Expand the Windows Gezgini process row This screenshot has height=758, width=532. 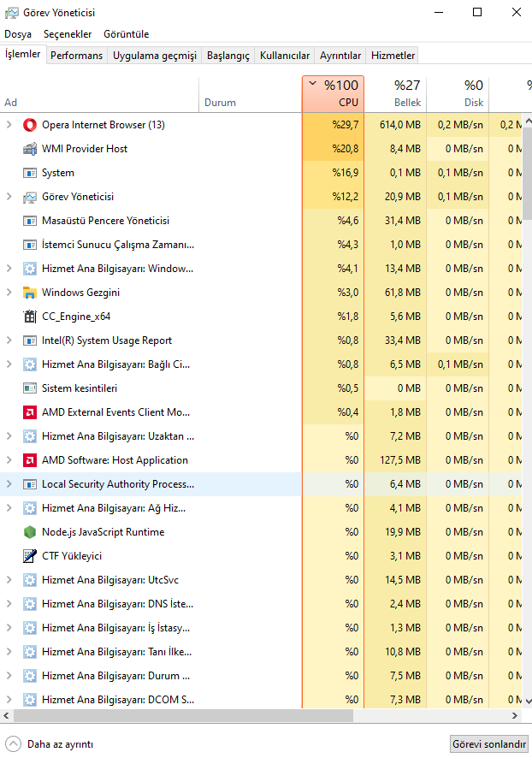tap(9, 293)
